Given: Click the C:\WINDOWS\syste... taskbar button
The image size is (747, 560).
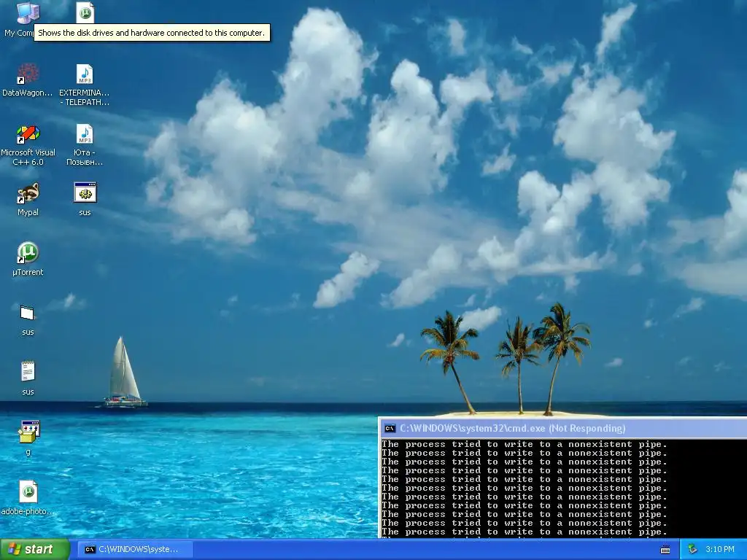Looking at the screenshot, I should (x=135, y=550).
